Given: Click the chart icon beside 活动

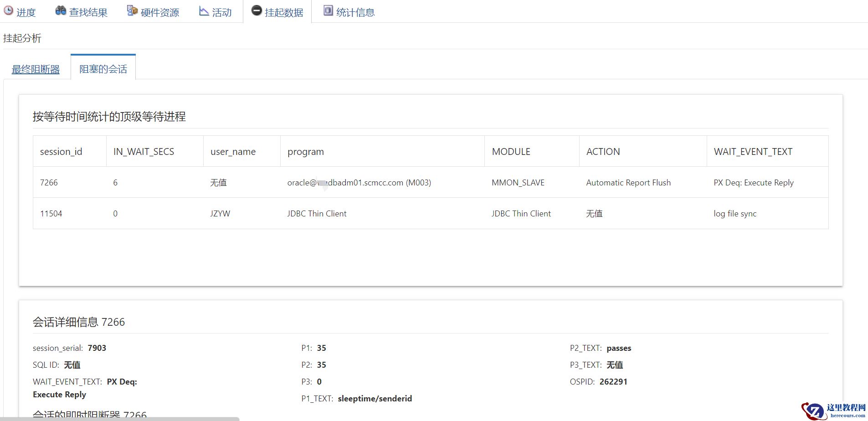Looking at the screenshot, I should pyautogui.click(x=204, y=11).
